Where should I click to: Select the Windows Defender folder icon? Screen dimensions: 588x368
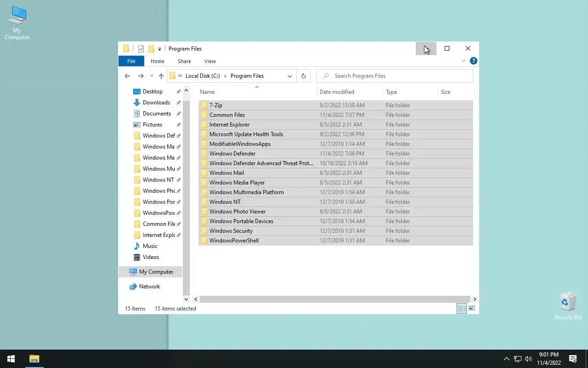(x=204, y=154)
